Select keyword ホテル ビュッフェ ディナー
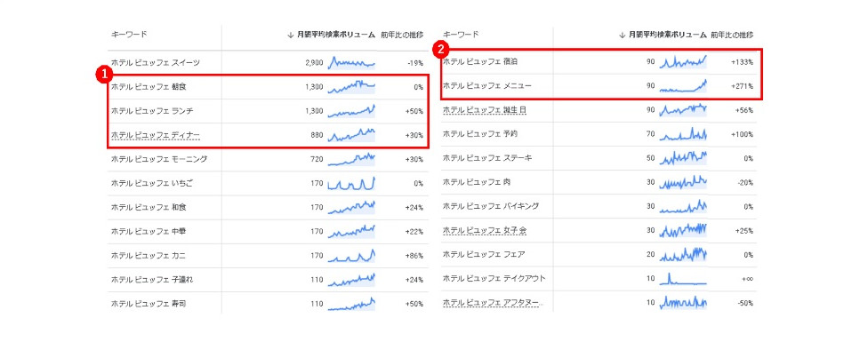868x342 pixels. pos(156,135)
